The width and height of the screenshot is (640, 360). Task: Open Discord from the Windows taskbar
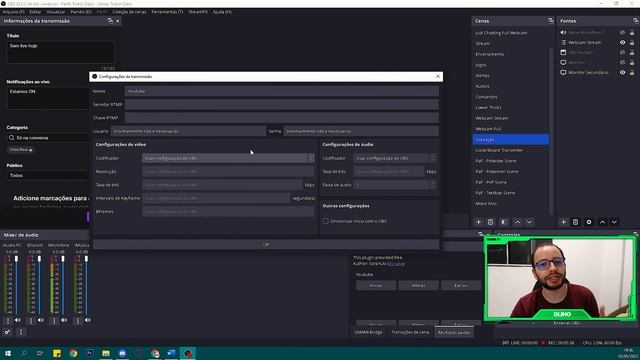(122, 353)
